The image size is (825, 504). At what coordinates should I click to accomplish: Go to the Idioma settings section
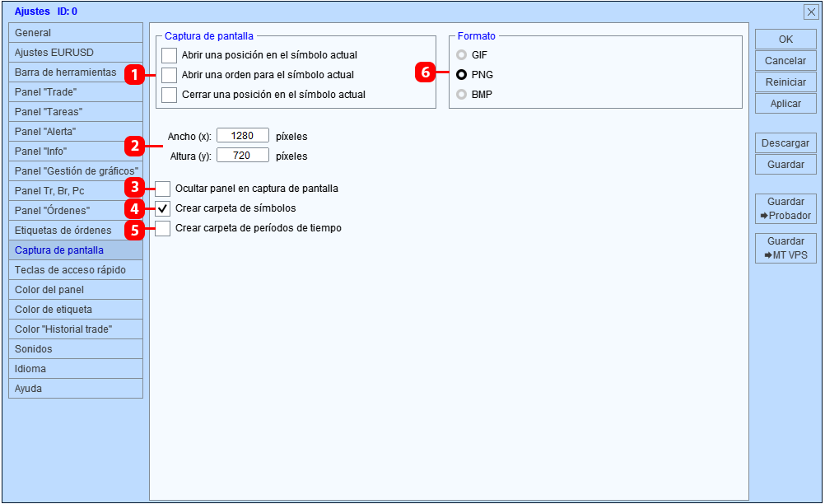[76, 369]
